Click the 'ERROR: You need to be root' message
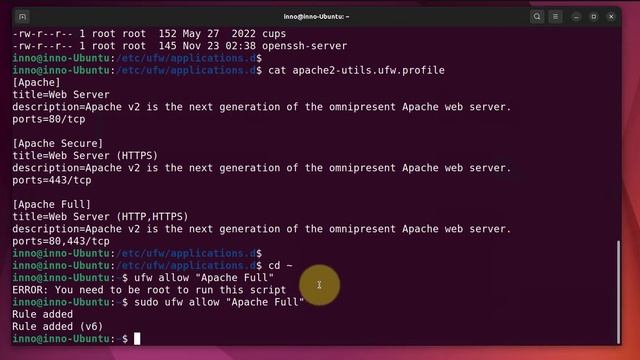Screen dimensions: 640x360 pos(149,290)
